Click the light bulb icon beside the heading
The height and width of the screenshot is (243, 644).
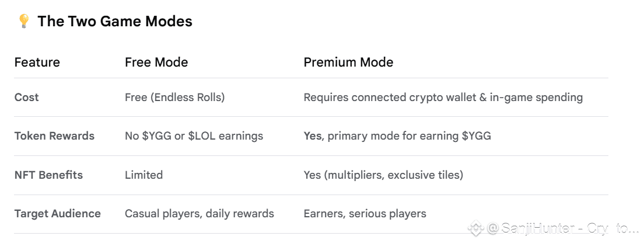pos(23,22)
